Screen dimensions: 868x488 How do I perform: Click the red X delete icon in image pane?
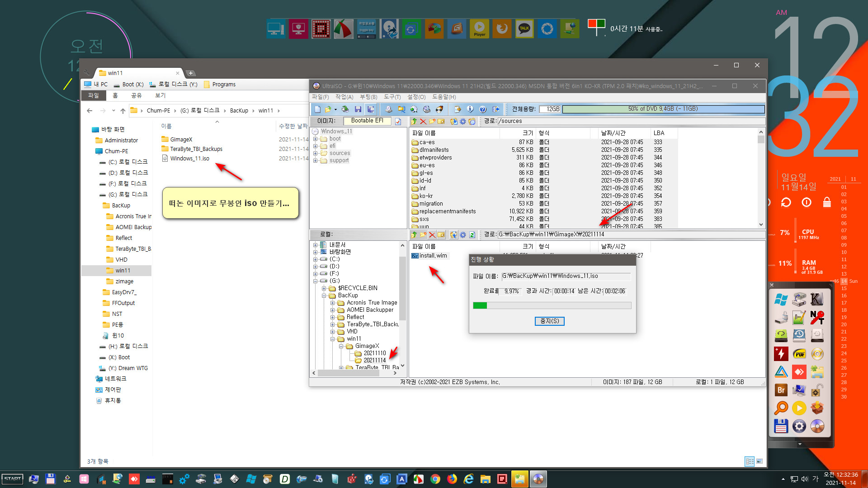click(x=423, y=122)
